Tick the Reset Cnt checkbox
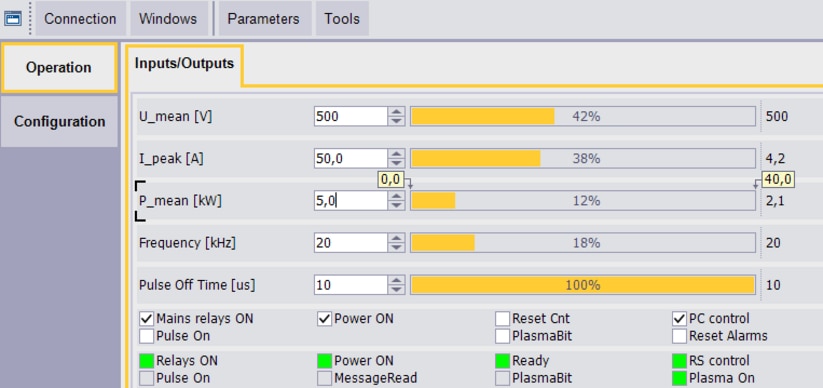Screen dimensions: 823x388 (x=502, y=319)
